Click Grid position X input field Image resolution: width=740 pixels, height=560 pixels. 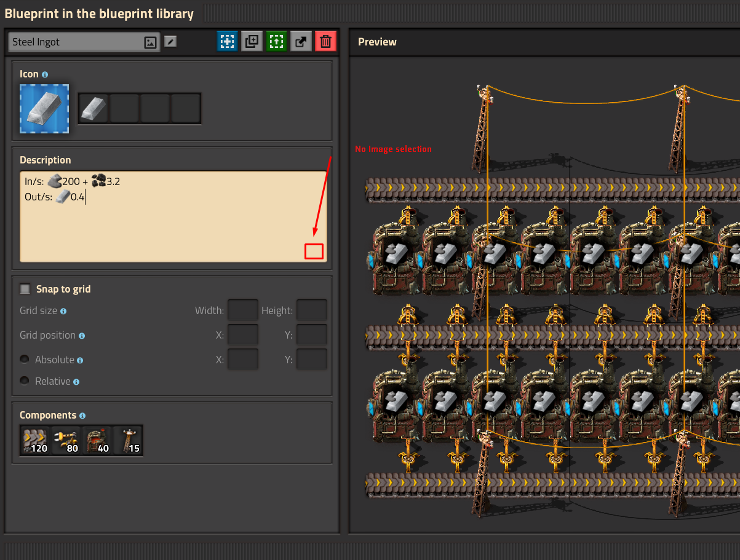[243, 335]
